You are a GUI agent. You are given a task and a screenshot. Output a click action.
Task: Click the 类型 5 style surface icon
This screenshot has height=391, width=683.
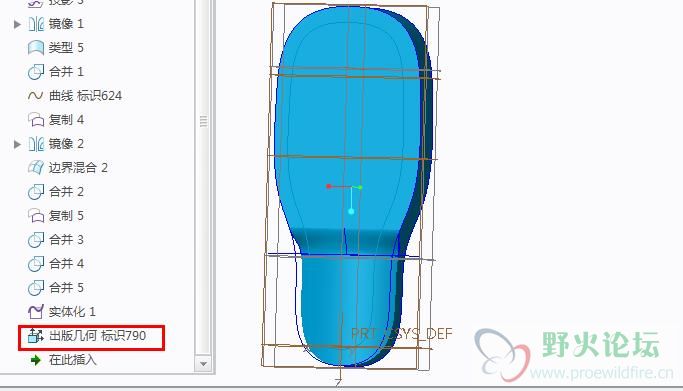click(x=36, y=48)
